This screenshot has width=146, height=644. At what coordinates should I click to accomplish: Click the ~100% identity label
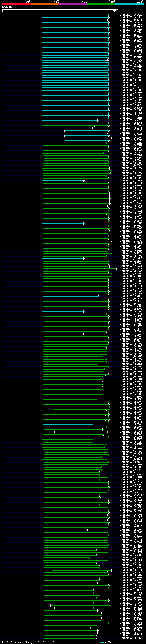pos(140,2)
